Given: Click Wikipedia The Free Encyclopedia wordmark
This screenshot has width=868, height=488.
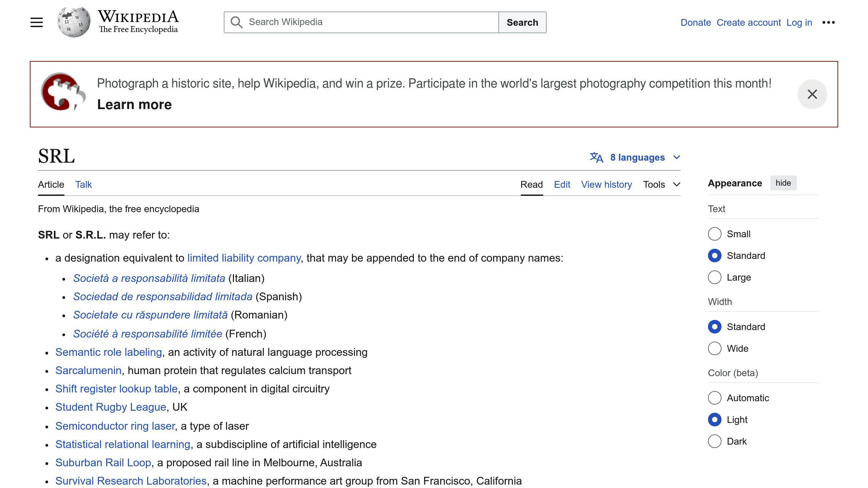Looking at the screenshot, I should click(138, 22).
